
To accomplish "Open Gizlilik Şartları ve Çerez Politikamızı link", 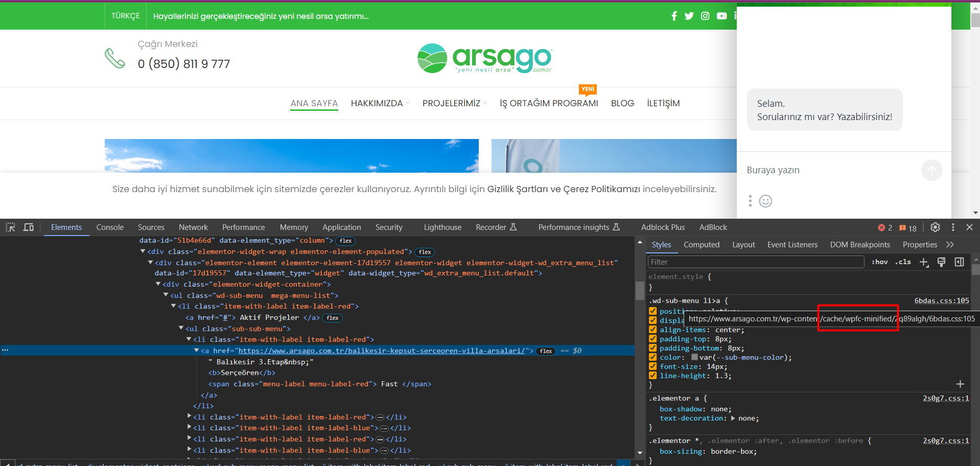I will pos(564,189).
